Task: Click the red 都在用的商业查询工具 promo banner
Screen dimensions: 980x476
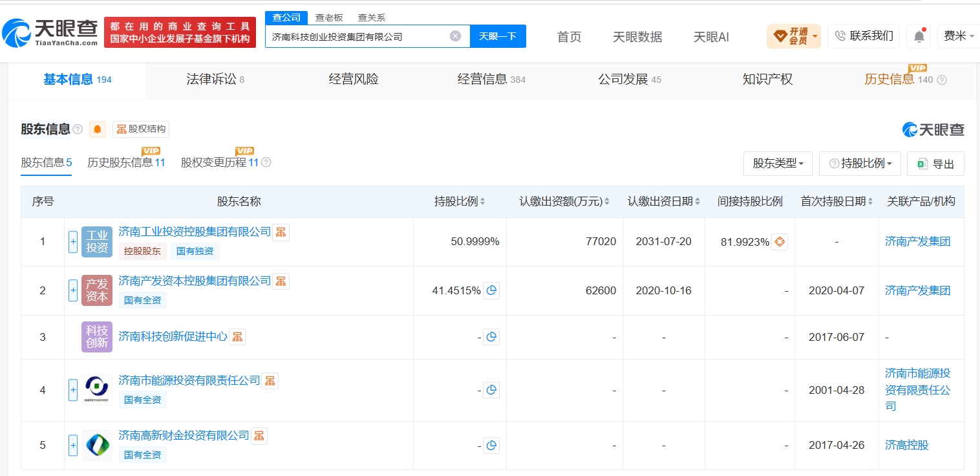Action: pyautogui.click(x=180, y=32)
